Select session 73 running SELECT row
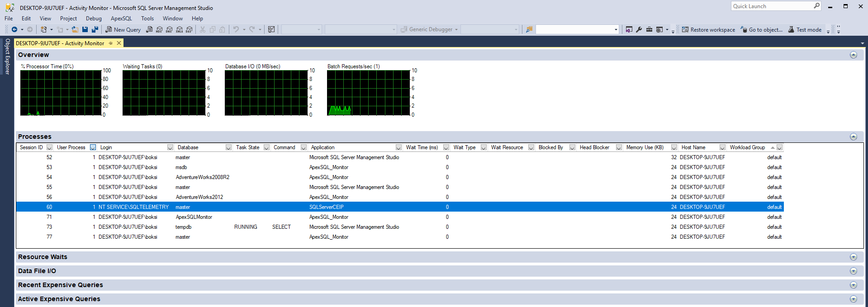Screen dimensions: 868x307 tap(246, 227)
